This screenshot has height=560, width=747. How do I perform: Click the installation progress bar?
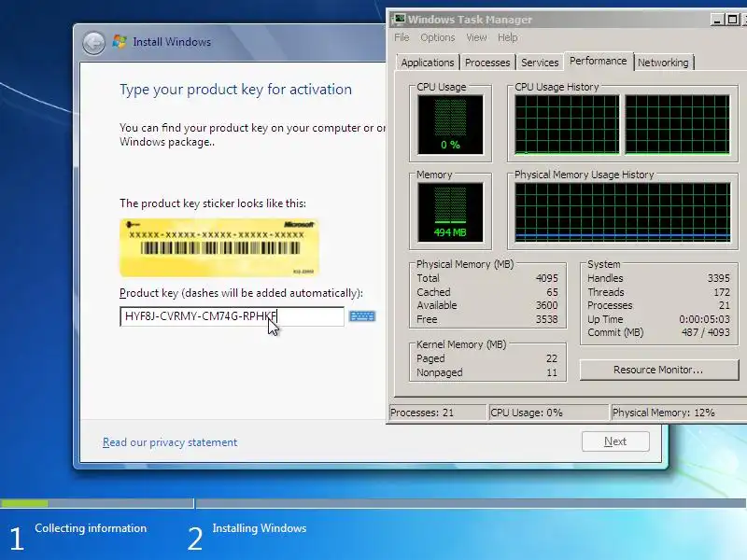[373, 503]
